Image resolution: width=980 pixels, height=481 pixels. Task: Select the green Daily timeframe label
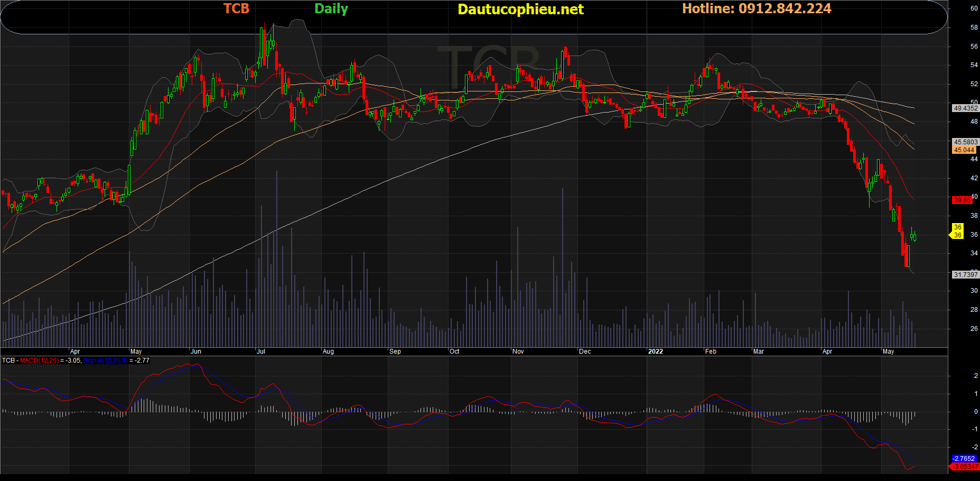[331, 9]
